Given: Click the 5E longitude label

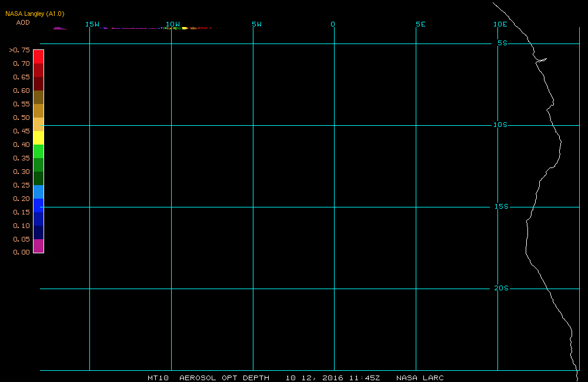Looking at the screenshot, I should click(420, 24).
